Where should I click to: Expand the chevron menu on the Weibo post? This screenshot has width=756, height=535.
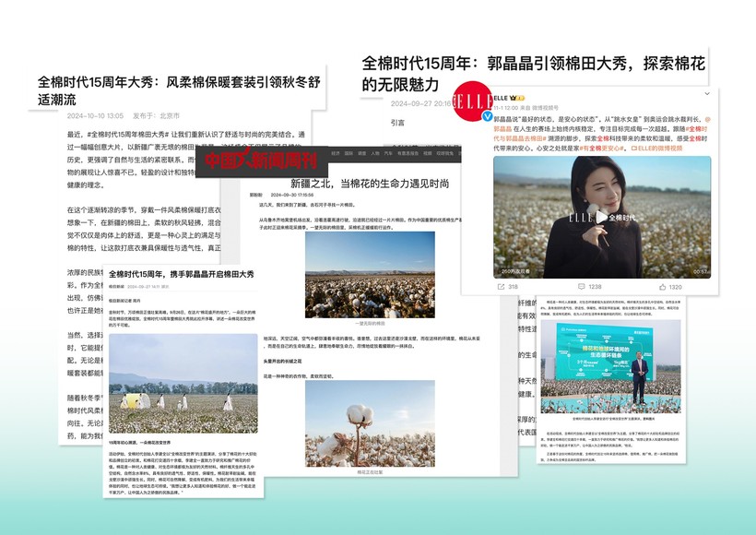pyautogui.click(x=707, y=93)
